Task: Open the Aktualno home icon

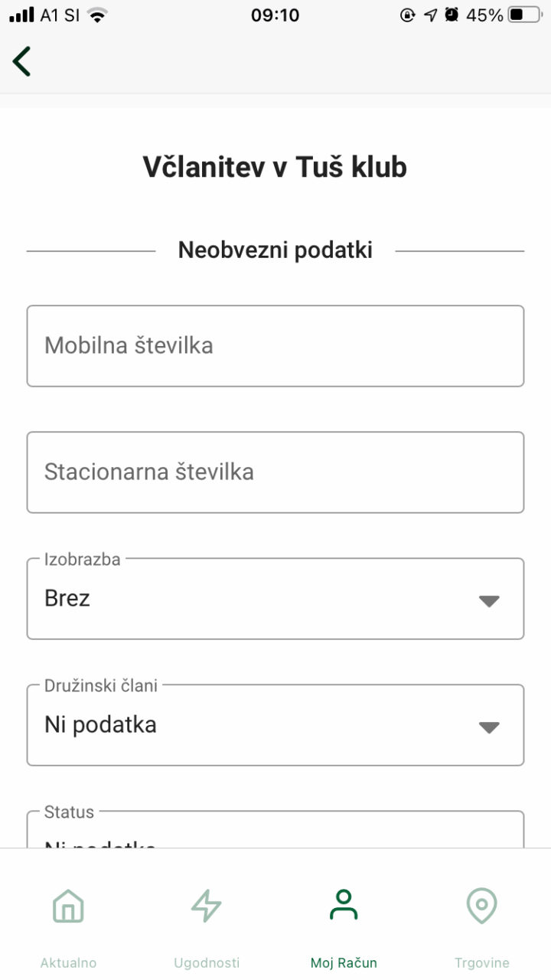Action: coord(68,906)
